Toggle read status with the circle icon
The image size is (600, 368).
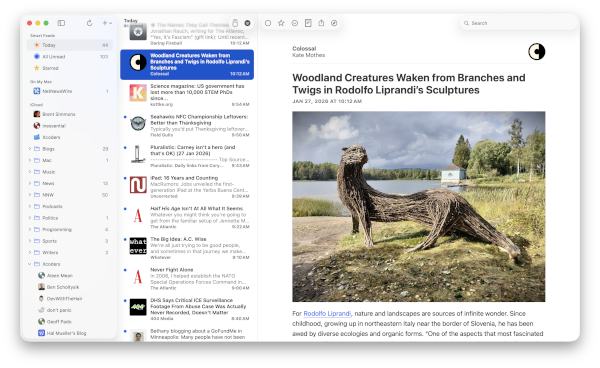268,23
